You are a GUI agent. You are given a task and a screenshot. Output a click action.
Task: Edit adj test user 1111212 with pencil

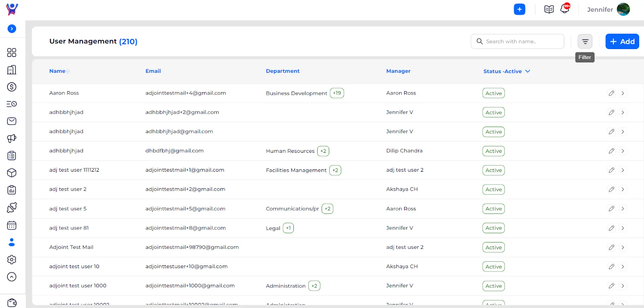pyautogui.click(x=611, y=170)
